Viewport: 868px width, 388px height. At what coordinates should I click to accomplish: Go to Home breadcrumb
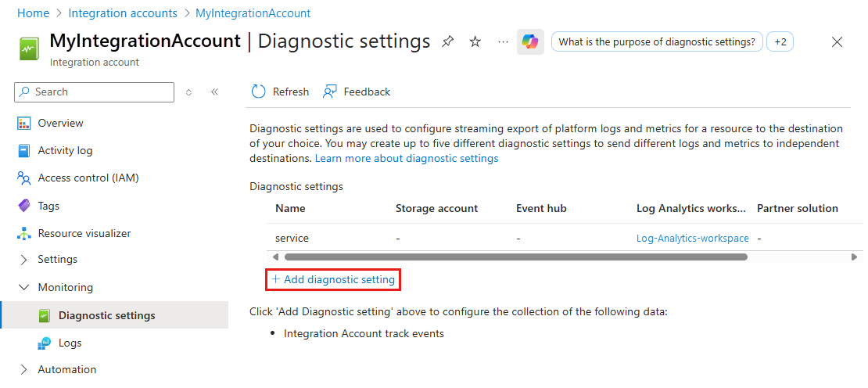[33, 13]
